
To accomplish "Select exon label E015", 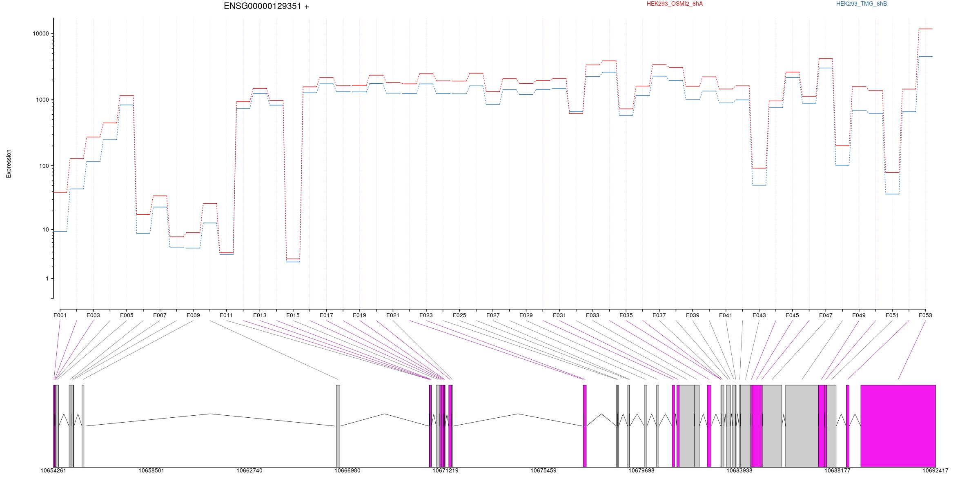I will click(293, 315).
